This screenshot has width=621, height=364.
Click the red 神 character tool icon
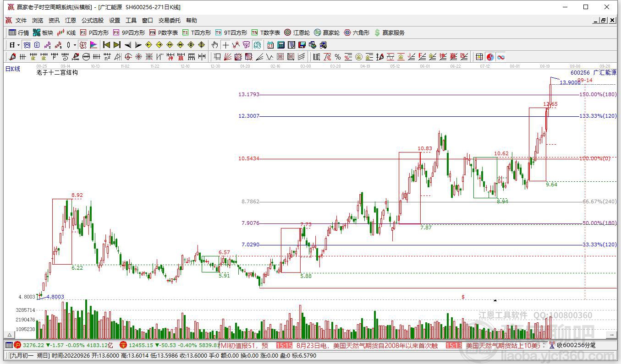(170, 57)
